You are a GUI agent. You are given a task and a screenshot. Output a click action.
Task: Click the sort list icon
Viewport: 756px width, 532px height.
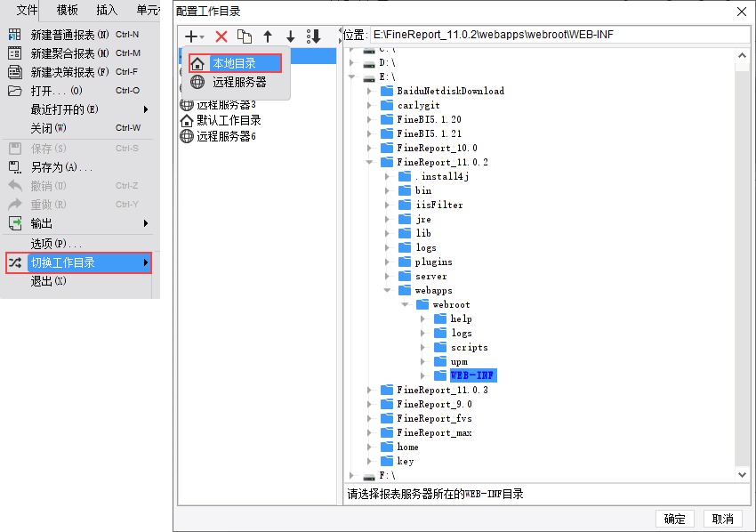point(313,36)
